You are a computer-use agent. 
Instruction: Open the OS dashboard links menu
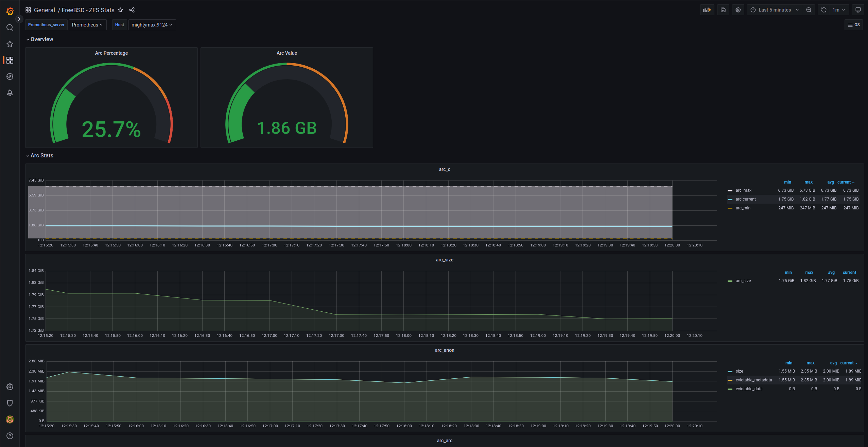853,25
